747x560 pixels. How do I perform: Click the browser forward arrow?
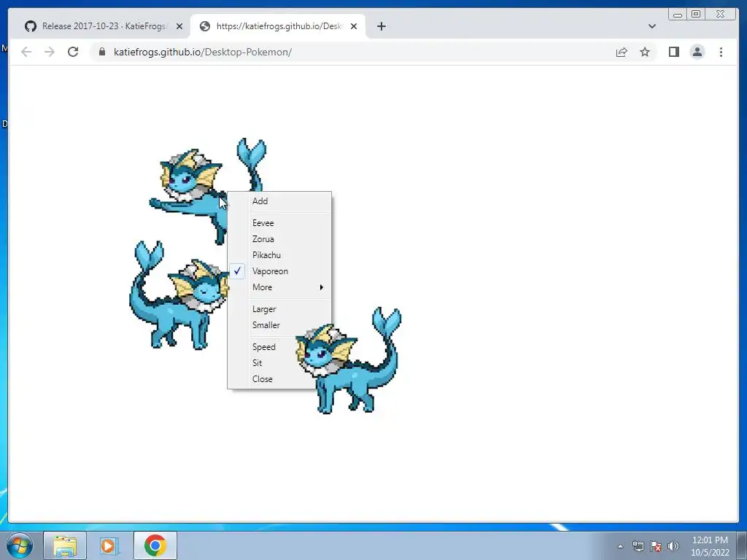coord(50,52)
